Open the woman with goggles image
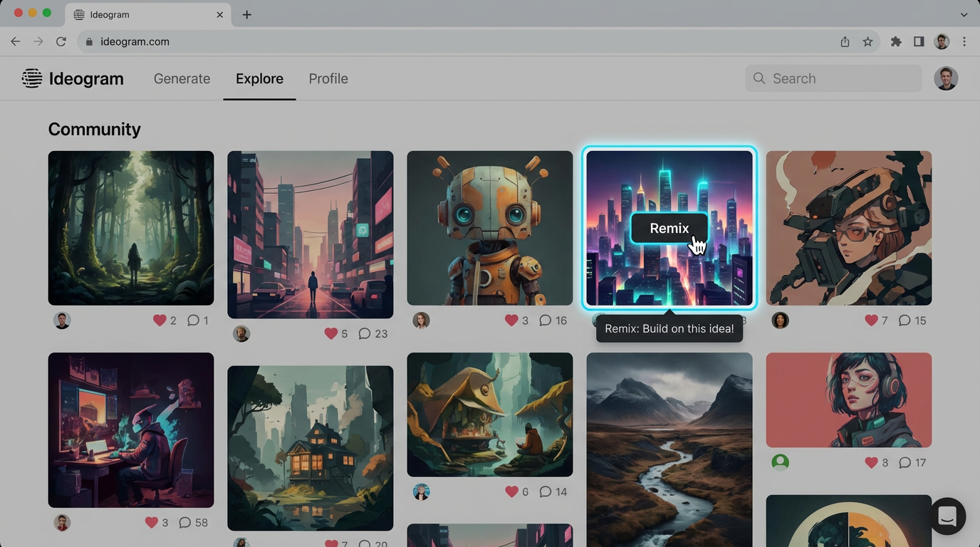The image size is (980, 547). point(849,228)
